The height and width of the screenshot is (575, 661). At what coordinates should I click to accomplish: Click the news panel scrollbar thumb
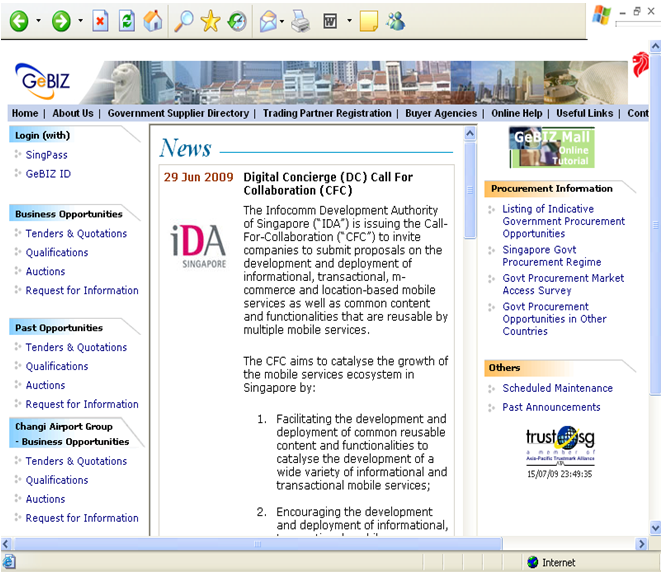(x=470, y=191)
